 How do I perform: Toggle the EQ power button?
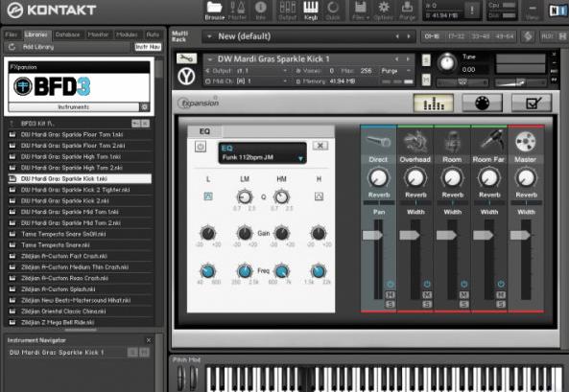point(201,147)
